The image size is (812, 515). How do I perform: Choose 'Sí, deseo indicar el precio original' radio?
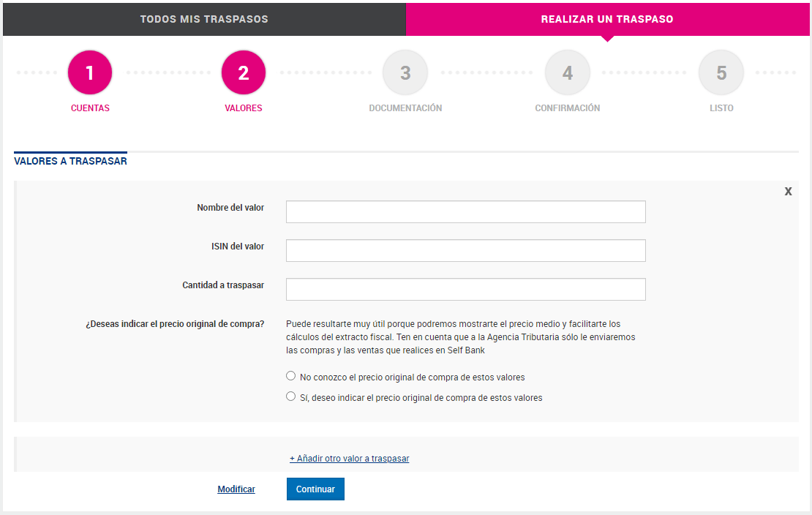[x=291, y=397]
